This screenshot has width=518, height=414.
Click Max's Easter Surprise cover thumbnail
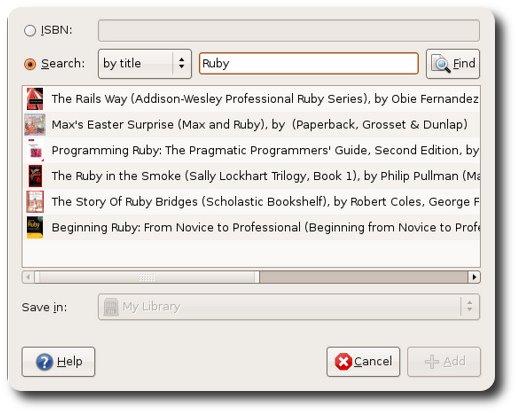coord(35,124)
